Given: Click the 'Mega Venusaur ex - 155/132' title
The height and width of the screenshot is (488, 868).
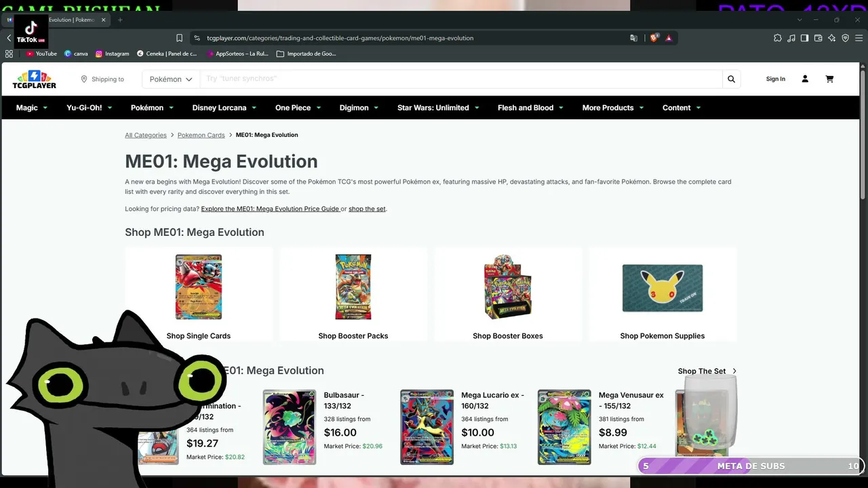Looking at the screenshot, I should [631, 401].
